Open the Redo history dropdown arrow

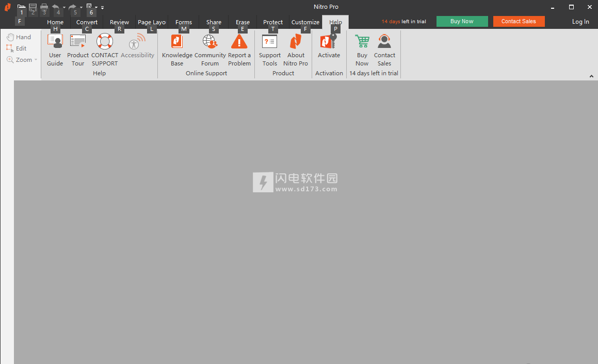81,7
